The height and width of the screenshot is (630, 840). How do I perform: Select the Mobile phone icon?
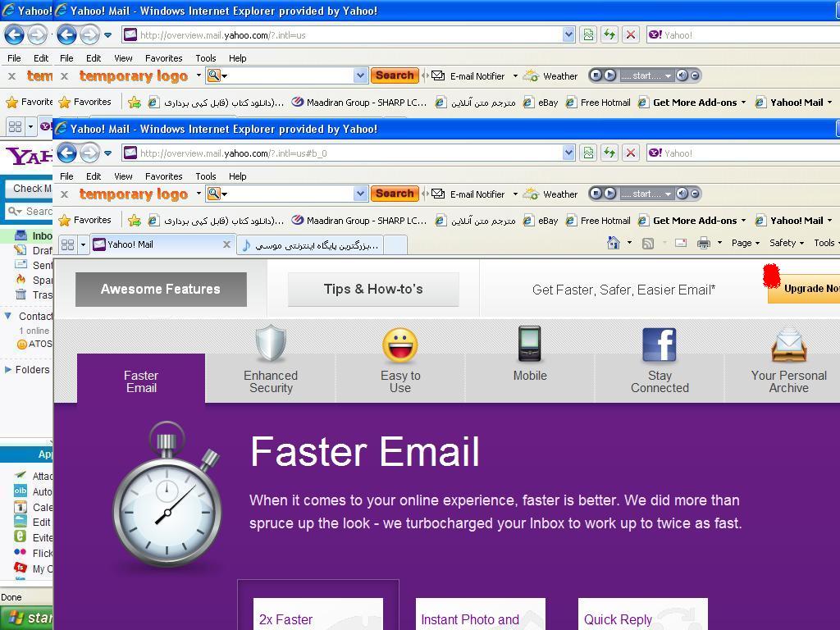[x=529, y=344]
